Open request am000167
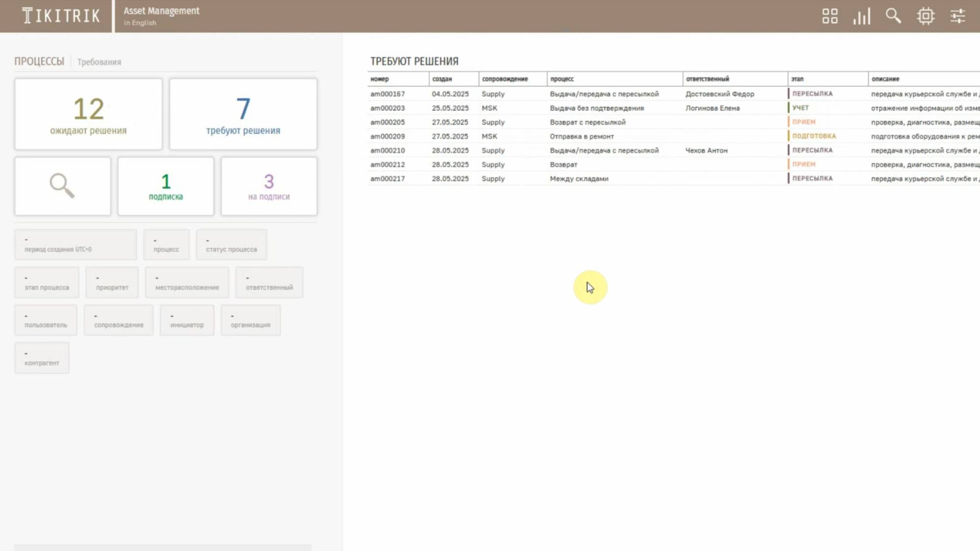 coord(387,94)
